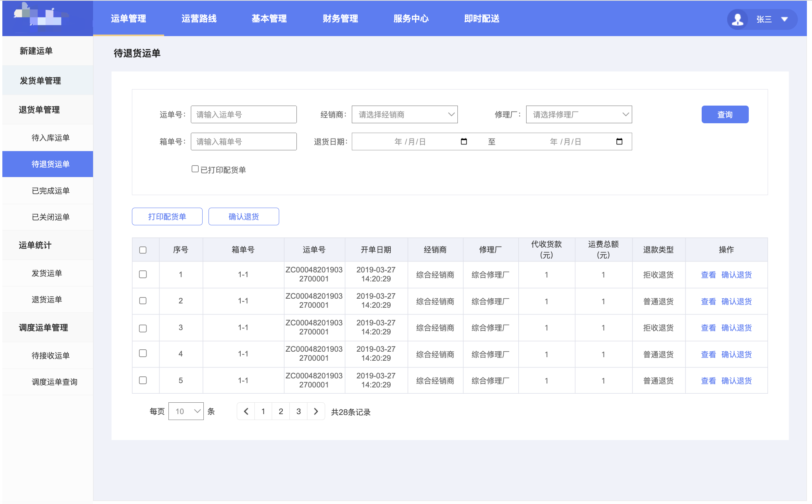This screenshot has height=504, width=812.
Task: Focus the 运单号 input field
Action: pos(244,115)
